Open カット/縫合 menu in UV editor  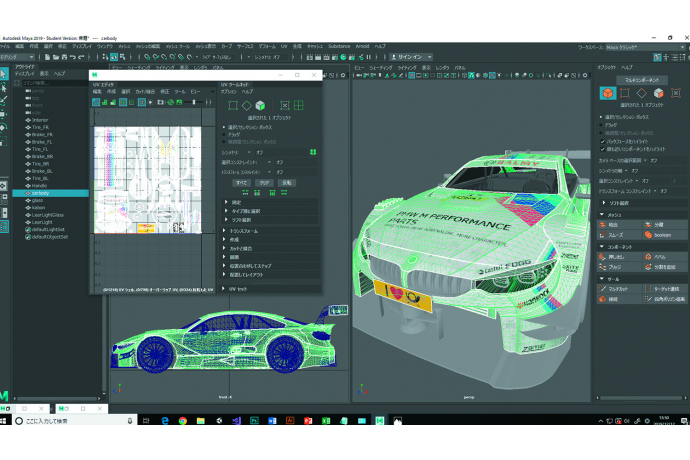145,92
